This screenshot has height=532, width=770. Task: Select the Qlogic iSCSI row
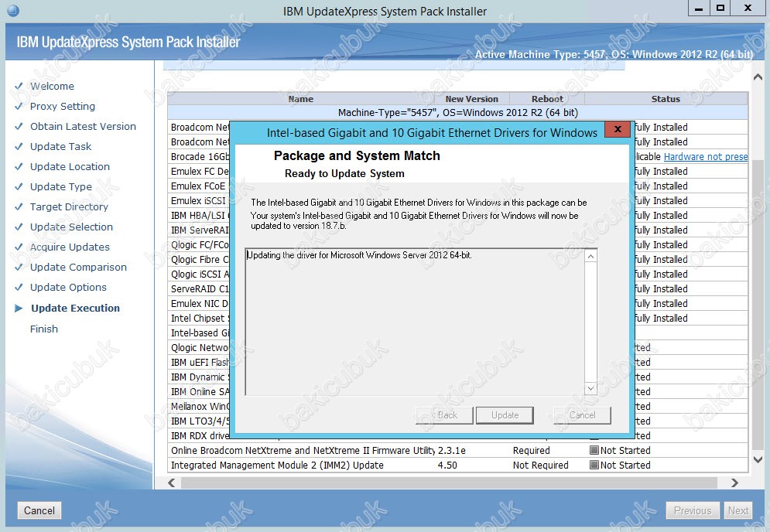[x=200, y=275]
